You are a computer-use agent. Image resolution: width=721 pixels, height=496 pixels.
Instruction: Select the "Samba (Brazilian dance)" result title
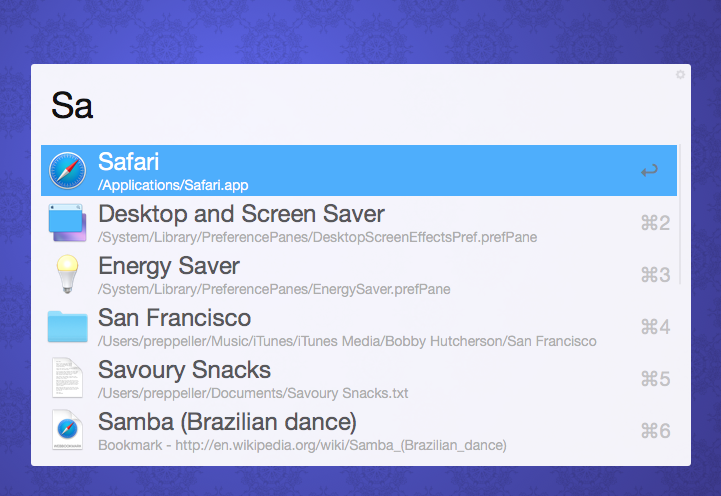pyautogui.click(x=227, y=422)
